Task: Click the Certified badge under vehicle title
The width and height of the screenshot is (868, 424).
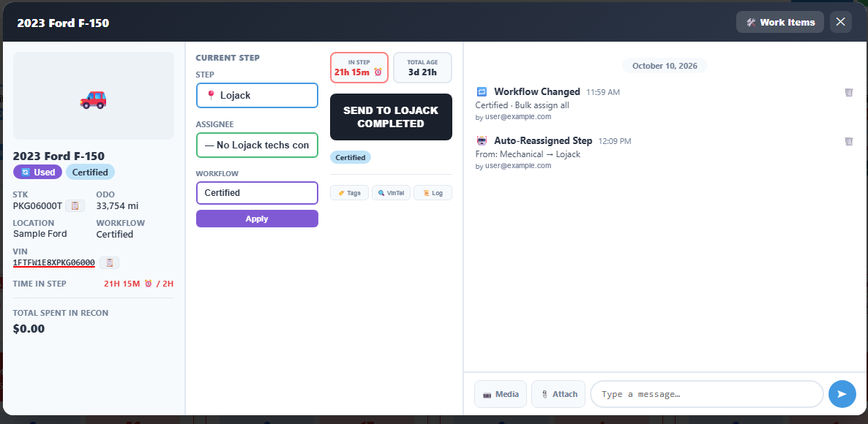Action: (90, 172)
